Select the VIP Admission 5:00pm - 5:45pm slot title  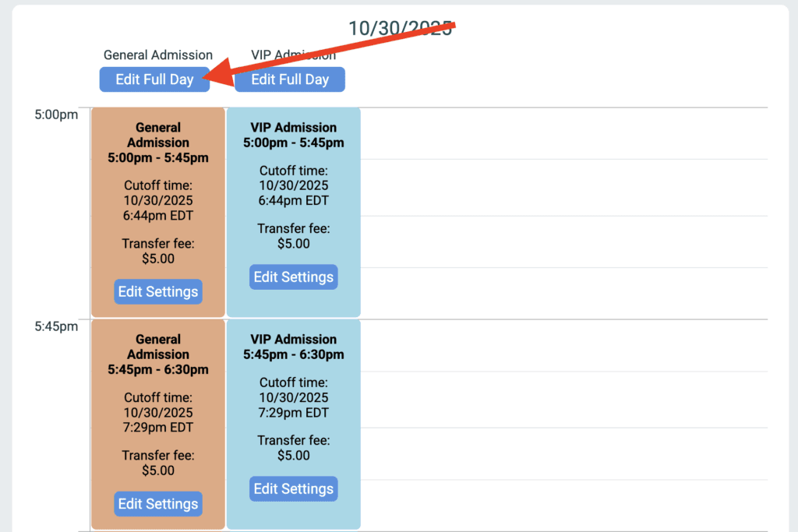point(294,136)
